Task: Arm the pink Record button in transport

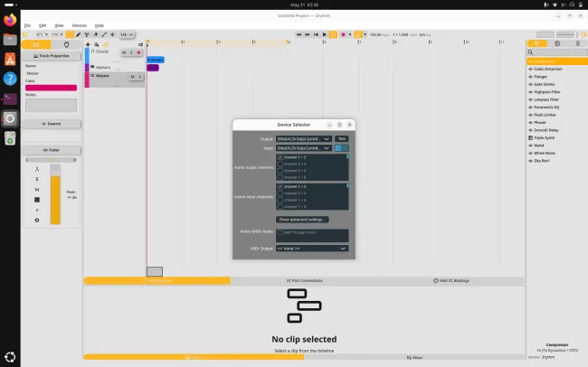Action: (x=343, y=34)
